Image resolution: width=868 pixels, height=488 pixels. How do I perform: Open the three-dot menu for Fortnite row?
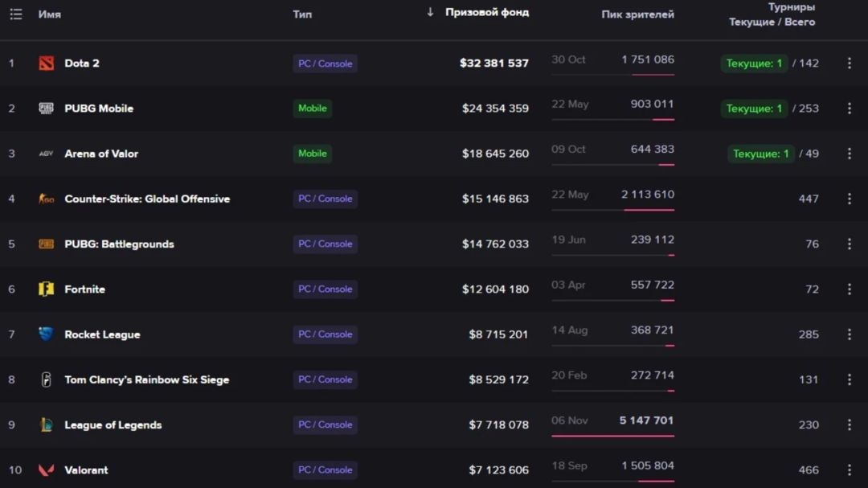(x=850, y=289)
